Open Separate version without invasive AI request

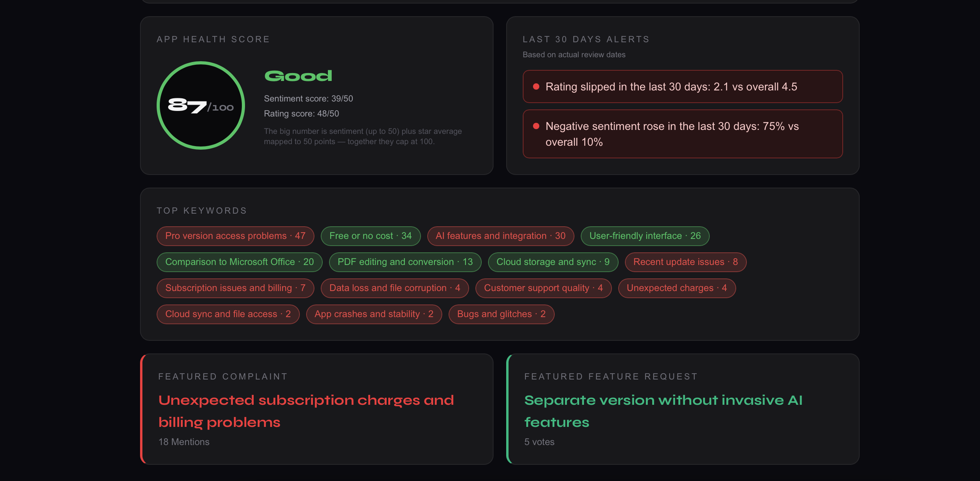coord(663,411)
